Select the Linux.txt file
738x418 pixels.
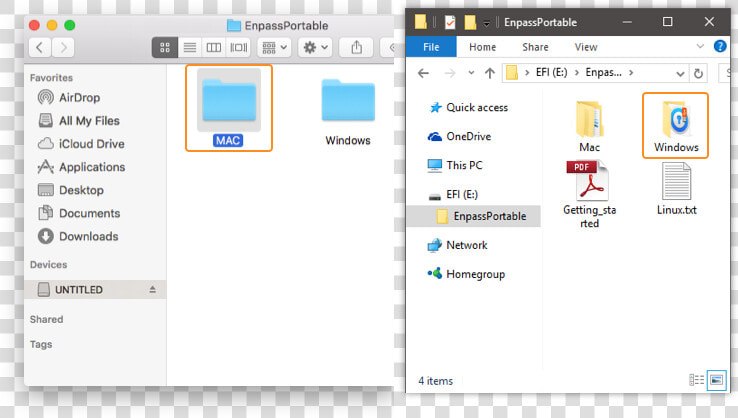[676, 189]
